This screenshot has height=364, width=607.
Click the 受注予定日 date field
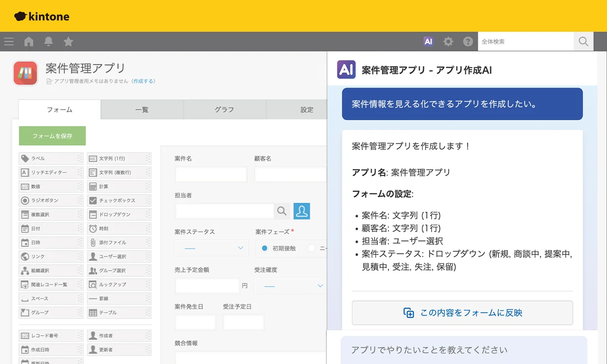244,322
